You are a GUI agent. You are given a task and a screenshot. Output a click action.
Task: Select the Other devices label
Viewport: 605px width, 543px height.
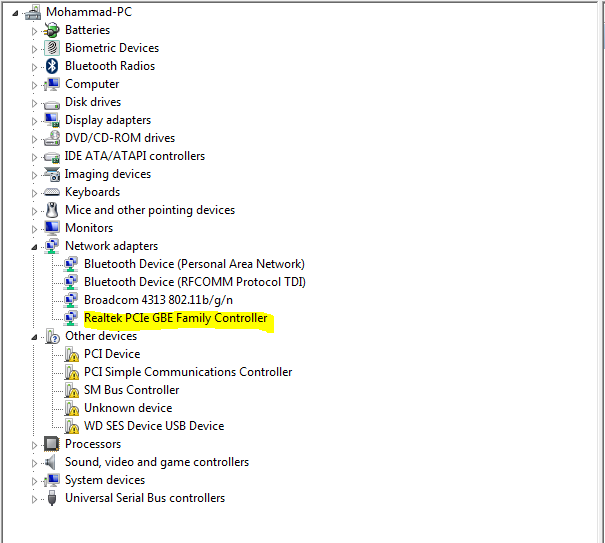(101, 336)
